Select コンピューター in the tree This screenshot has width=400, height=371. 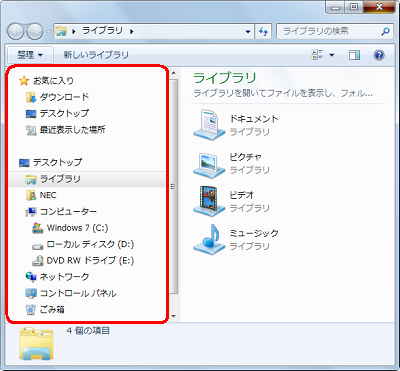68,212
